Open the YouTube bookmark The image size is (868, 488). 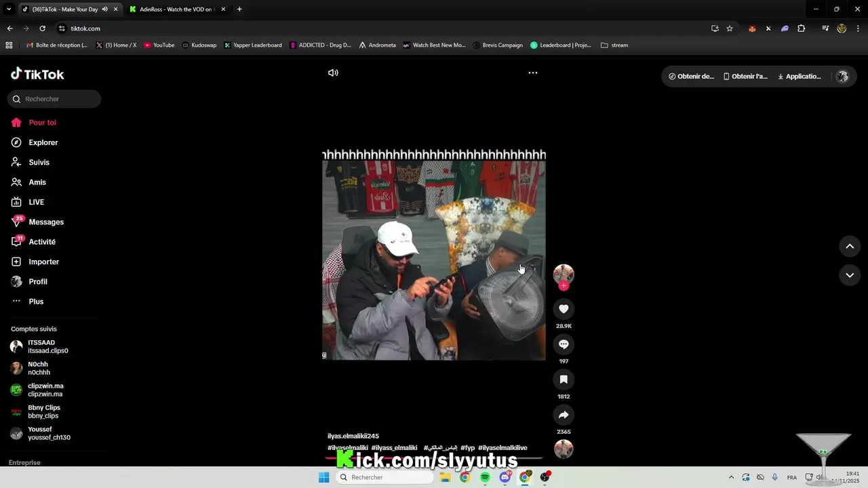(159, 45)
